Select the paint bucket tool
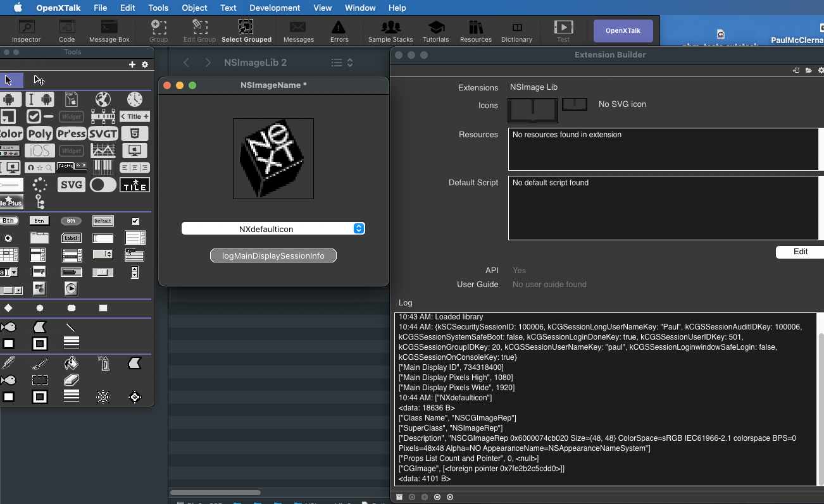Viewport: 824px width, 504px height. pos(72,363)
